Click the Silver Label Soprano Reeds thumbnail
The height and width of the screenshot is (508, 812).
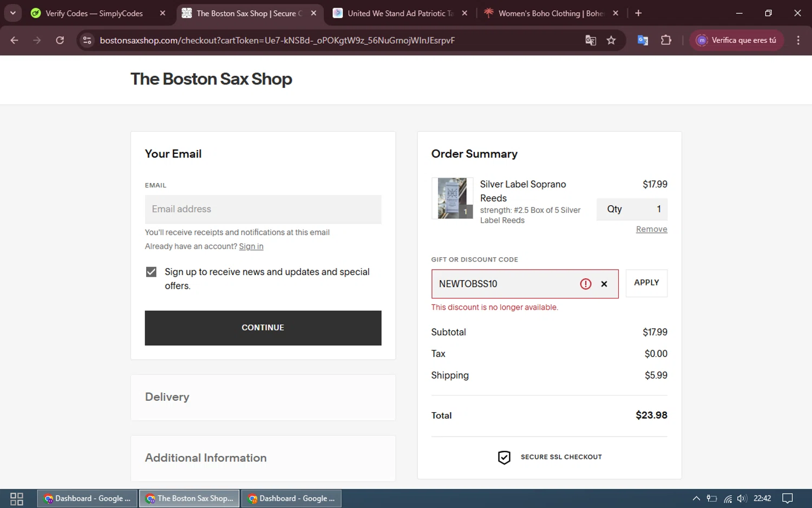click(452, 198)
